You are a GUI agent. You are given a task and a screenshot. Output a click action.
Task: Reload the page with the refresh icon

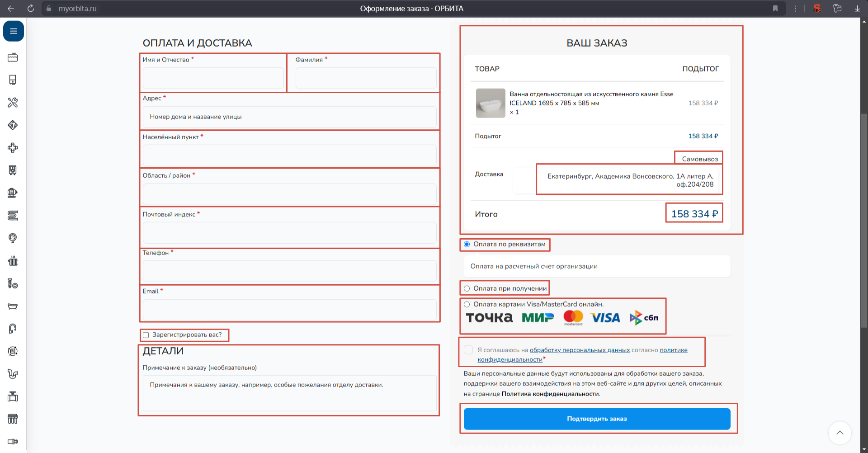pyautogui.click(x=31, y=9)
